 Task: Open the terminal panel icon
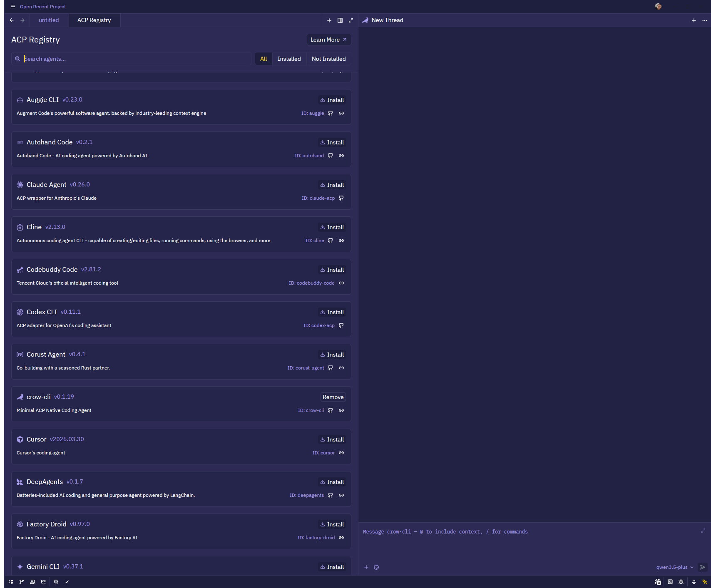click(670, 581)
